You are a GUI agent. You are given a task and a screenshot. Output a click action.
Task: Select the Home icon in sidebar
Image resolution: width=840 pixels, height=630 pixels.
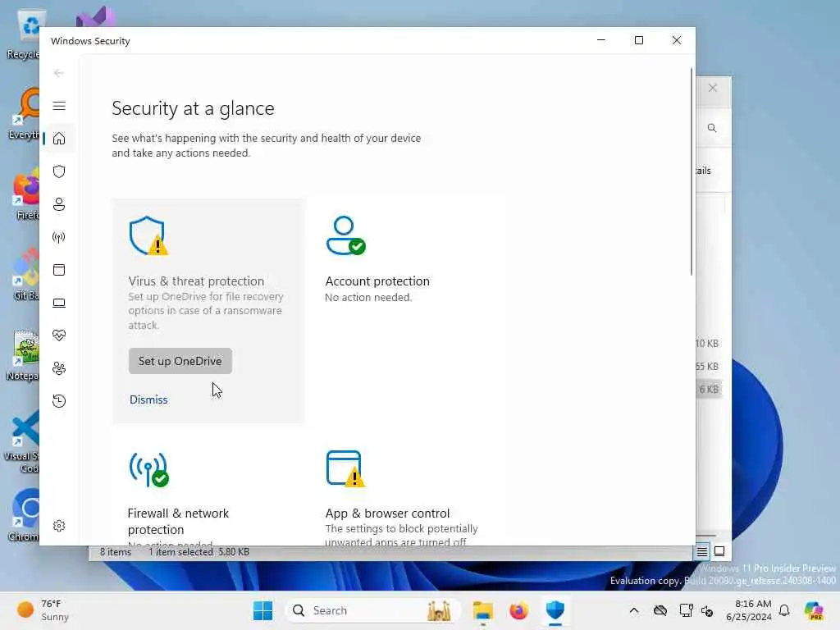pyautogui.click(x=59, y=139)
